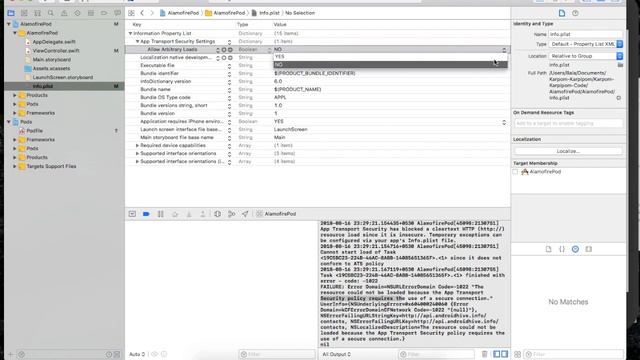Select Main.storyboard in navigator

tap(51, 60)
